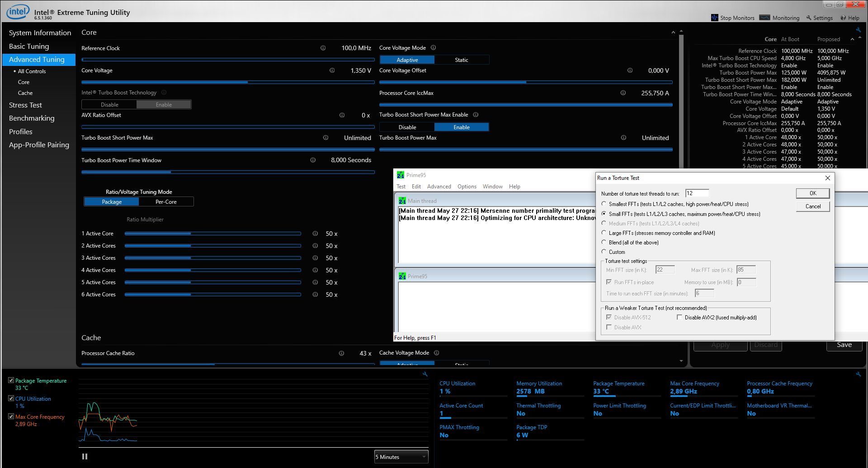Collapse the proposed settings Core group chevron
Image resolution: width=868 pixels, height=468 pixels.
852,39
